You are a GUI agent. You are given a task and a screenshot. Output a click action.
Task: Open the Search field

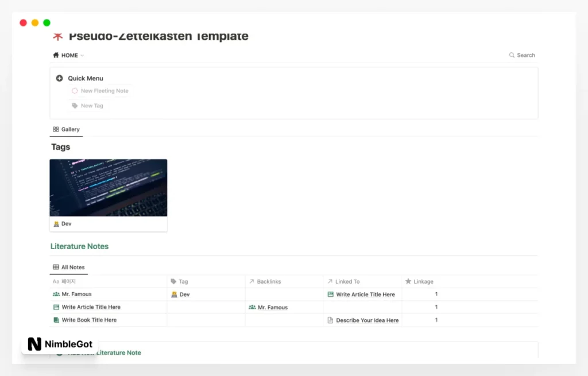coord(521,55)
